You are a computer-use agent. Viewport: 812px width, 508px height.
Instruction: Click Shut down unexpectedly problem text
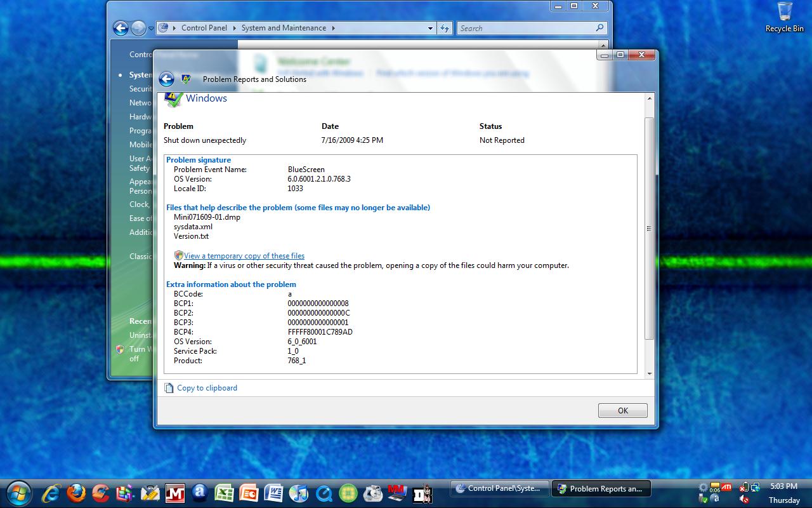(205, 140)
